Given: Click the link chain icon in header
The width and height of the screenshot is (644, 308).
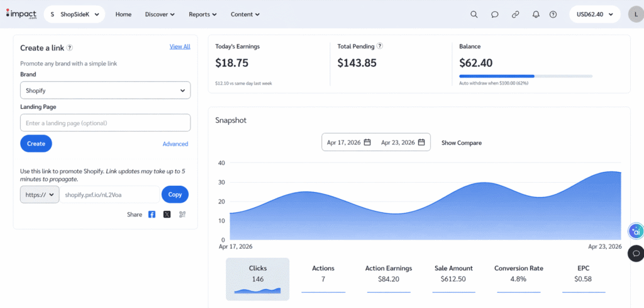Looking at the screenshot, I should tap(516, 14).
